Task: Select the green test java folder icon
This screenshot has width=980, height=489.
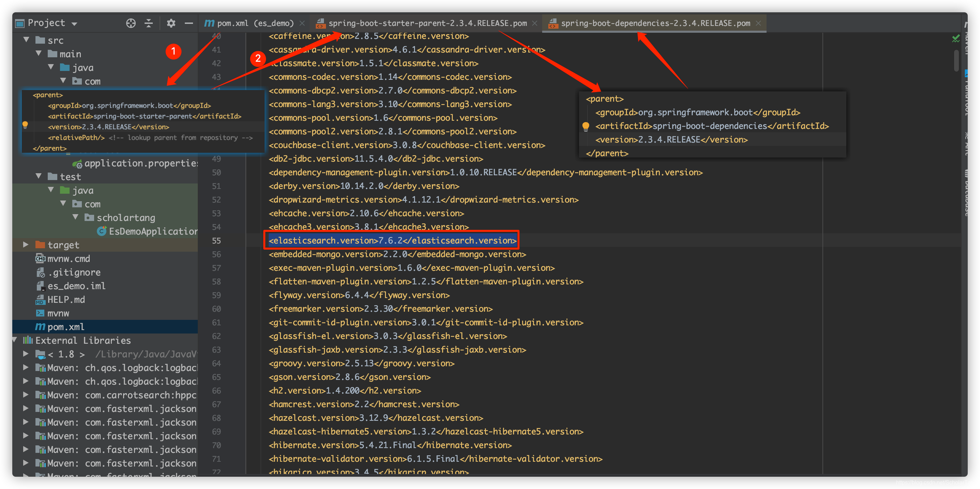Action: tap(65, 190)
